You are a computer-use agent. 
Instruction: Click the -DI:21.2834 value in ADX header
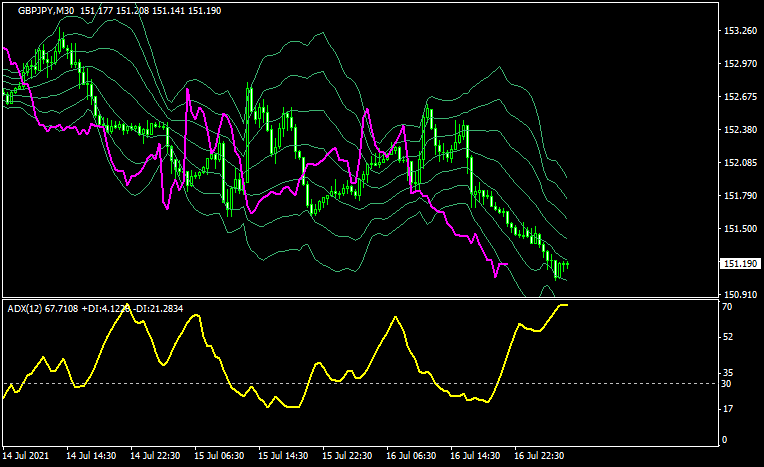tap(159, 309)
